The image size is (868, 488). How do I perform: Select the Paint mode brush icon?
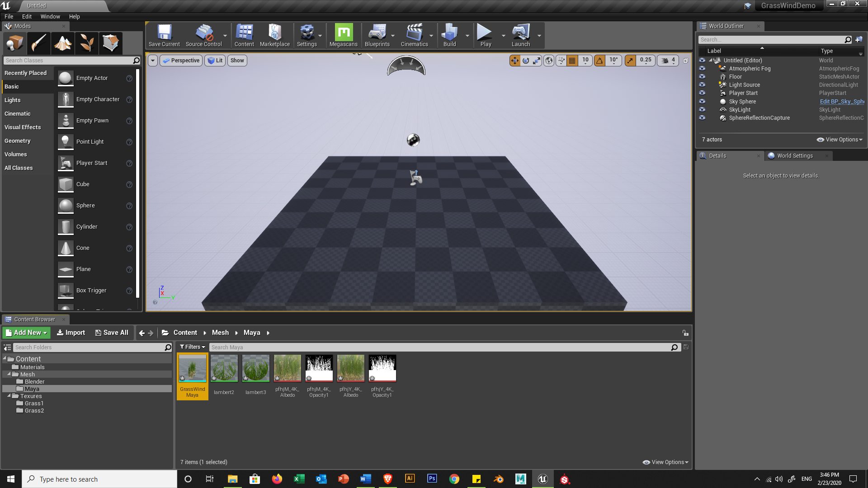click(39, 43)
